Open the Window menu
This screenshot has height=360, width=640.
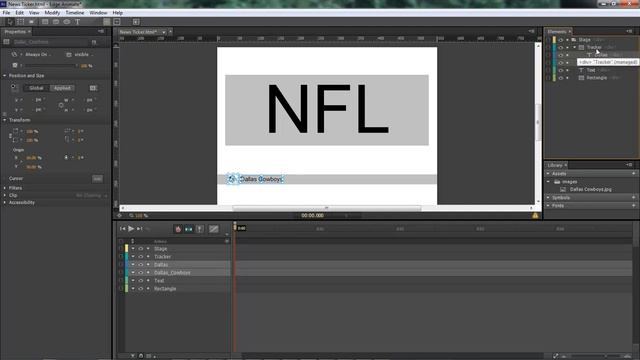pos(98,13)
